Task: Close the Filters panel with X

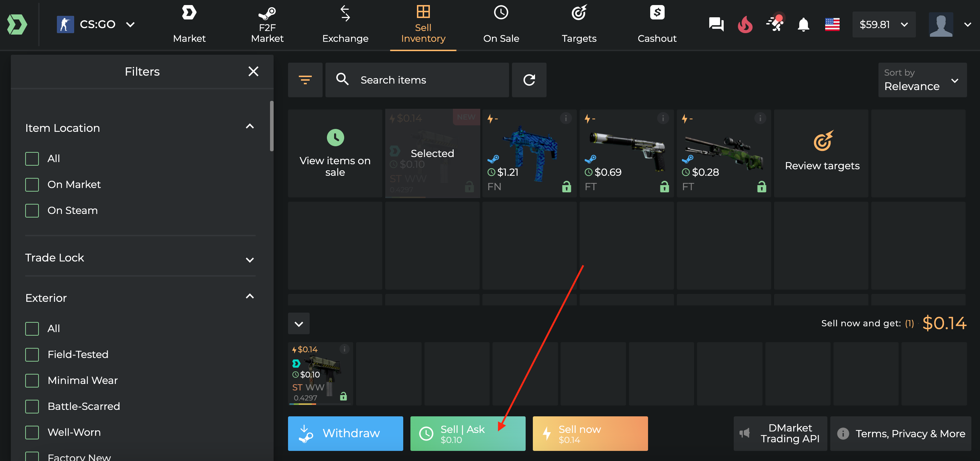Action: click(x=253, y=71)
